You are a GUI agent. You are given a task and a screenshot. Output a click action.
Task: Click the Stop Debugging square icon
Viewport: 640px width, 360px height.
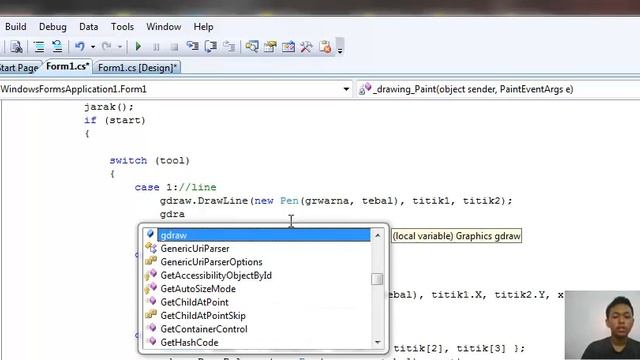pos(174,47)
